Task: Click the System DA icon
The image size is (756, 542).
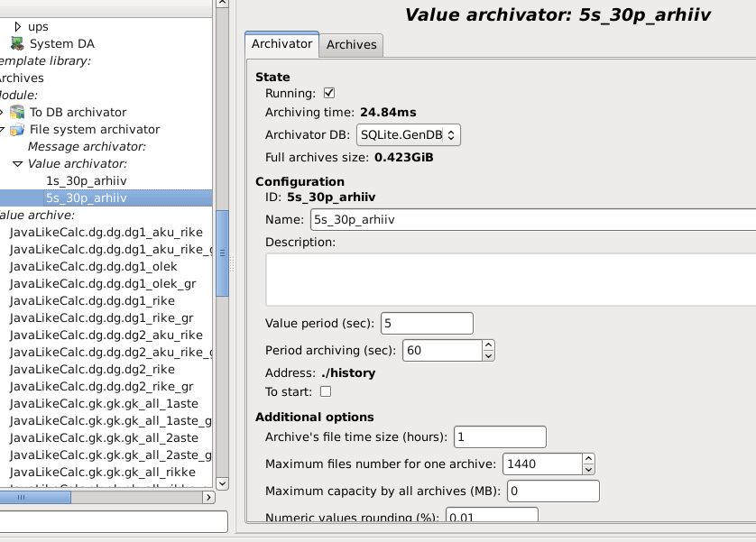Action: 17,43
